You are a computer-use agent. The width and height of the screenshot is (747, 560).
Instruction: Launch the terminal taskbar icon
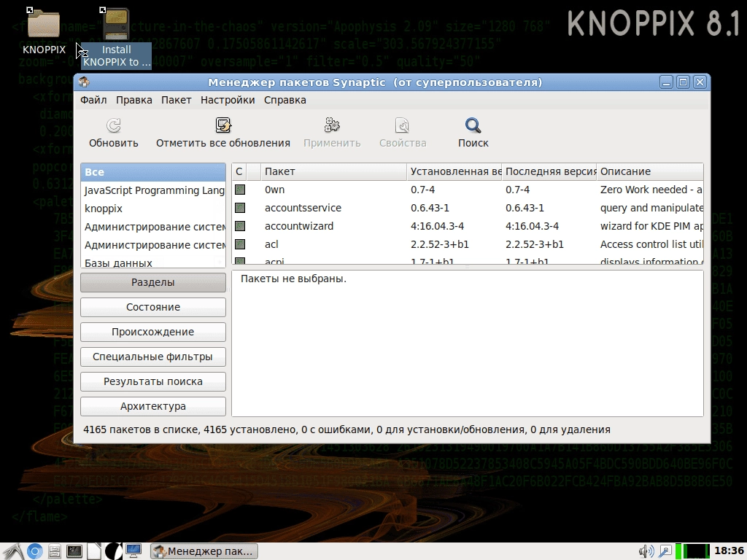pyautogui.click(x=74, y=551)
